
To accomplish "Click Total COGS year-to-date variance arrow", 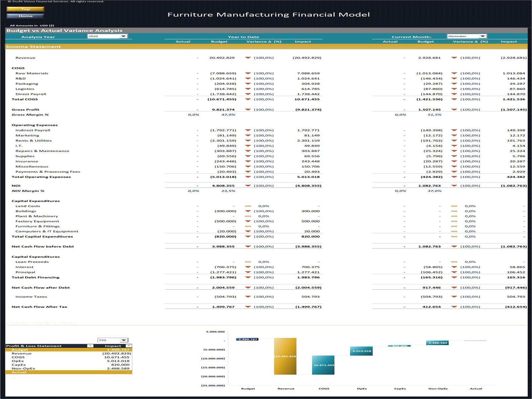I will coord(248,99).
